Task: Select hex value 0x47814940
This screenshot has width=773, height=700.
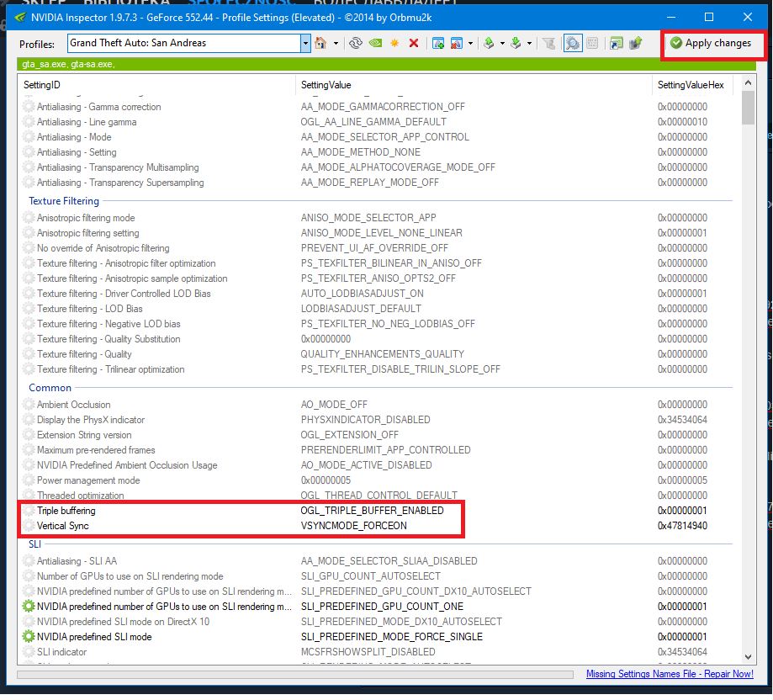Action: click(682, 526)
